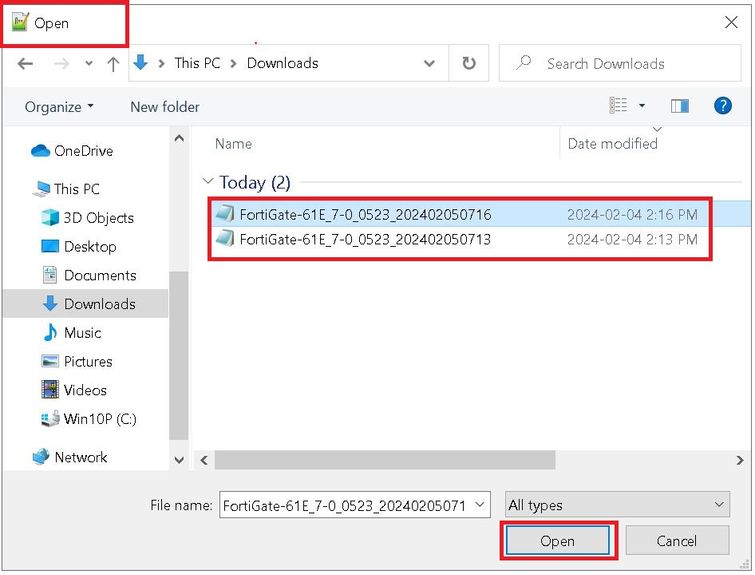Click icon of file ending 0713
Screen dimensions: 755x575
pyautogui.click(x=224, y=238)
